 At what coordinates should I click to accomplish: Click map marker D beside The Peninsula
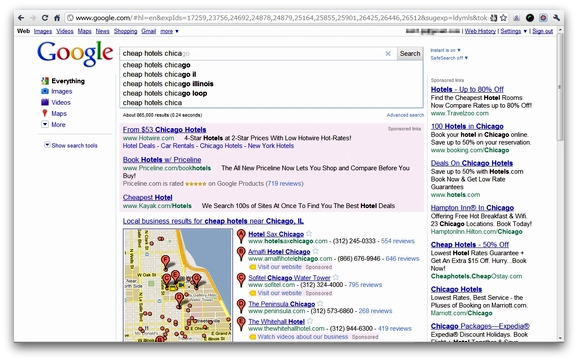pos(241,306)
